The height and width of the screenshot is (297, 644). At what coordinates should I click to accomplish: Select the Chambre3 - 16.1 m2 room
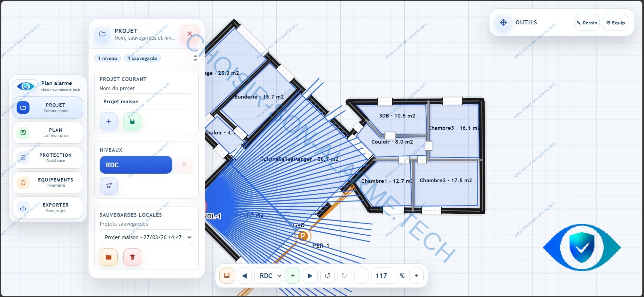pyautogui.click(x=454, y=128)
